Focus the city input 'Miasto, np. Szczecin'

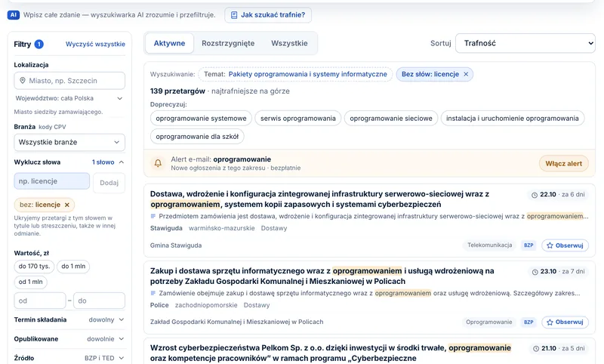click(x=69, y=81)
